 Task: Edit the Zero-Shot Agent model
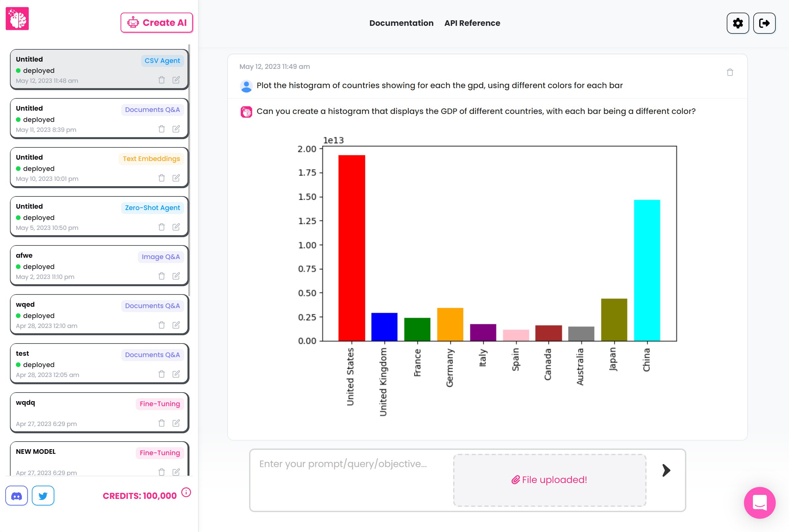[x=176, y=227]
